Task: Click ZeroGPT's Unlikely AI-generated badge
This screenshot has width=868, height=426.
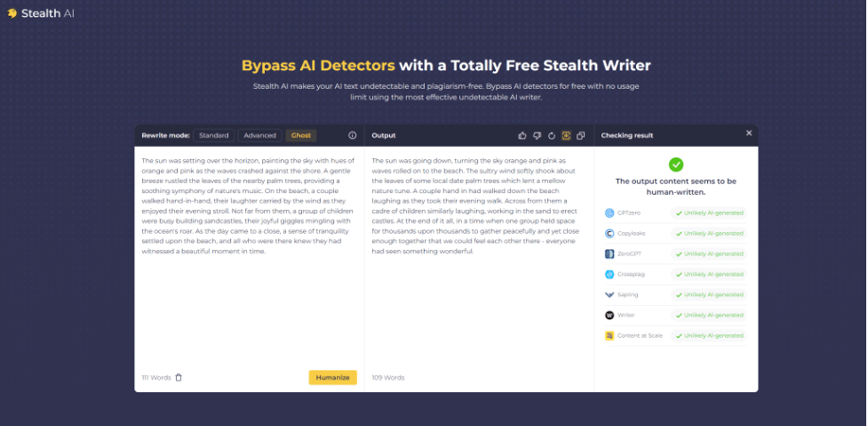Action: pyautogui.click(x=709, y=253)
